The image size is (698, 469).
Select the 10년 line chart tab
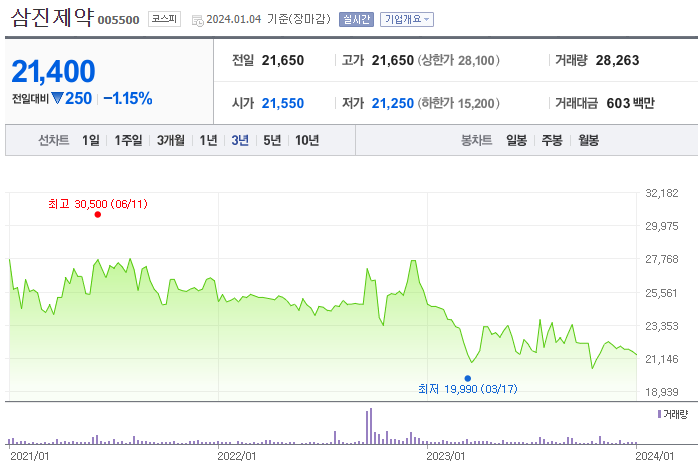307,140
